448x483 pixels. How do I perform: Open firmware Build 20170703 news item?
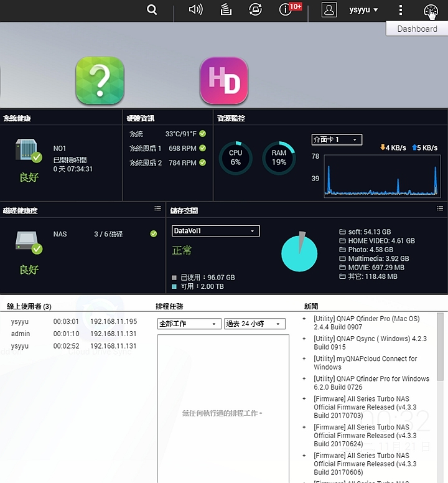(x=365, y=407)
